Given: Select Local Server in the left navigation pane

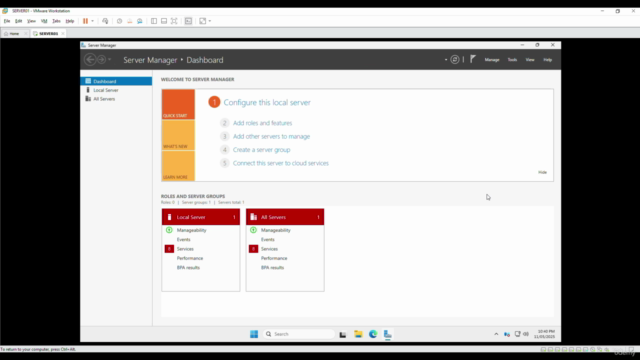Looking at the screenshot, I should (x=116, y=90).
